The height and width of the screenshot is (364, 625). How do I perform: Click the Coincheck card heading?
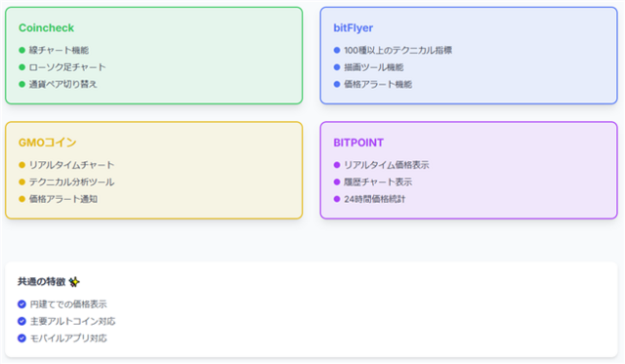coord(46,28)
